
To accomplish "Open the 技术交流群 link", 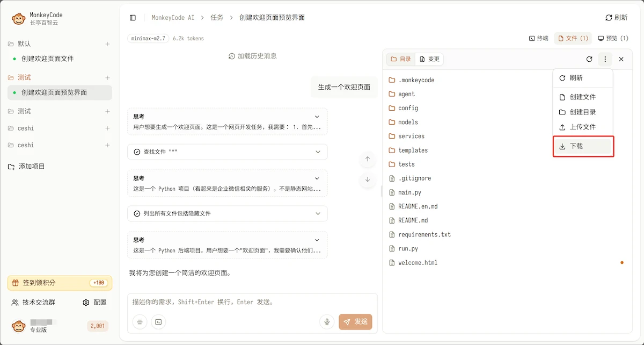I will (x=34, y=303).
